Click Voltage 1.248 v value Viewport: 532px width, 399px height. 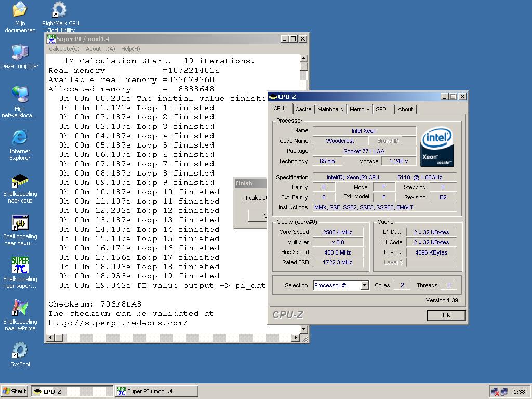(398, 161)
